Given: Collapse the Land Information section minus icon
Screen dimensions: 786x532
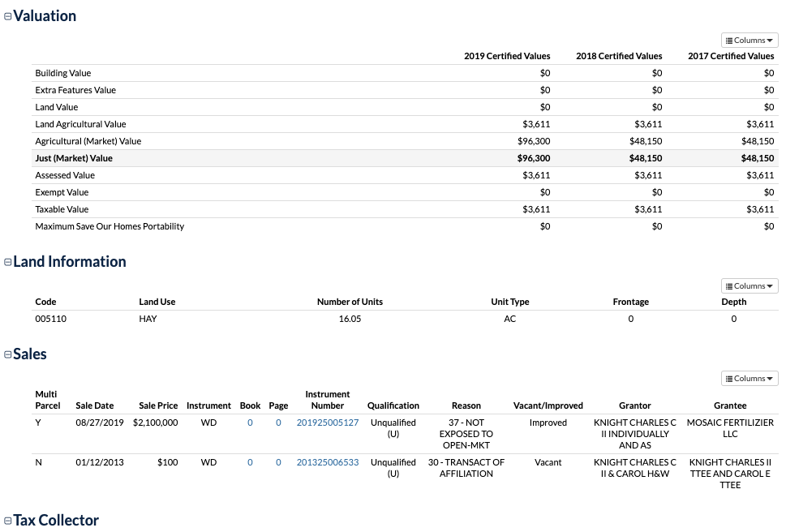Looking at the screenshot, I should 8,262.
